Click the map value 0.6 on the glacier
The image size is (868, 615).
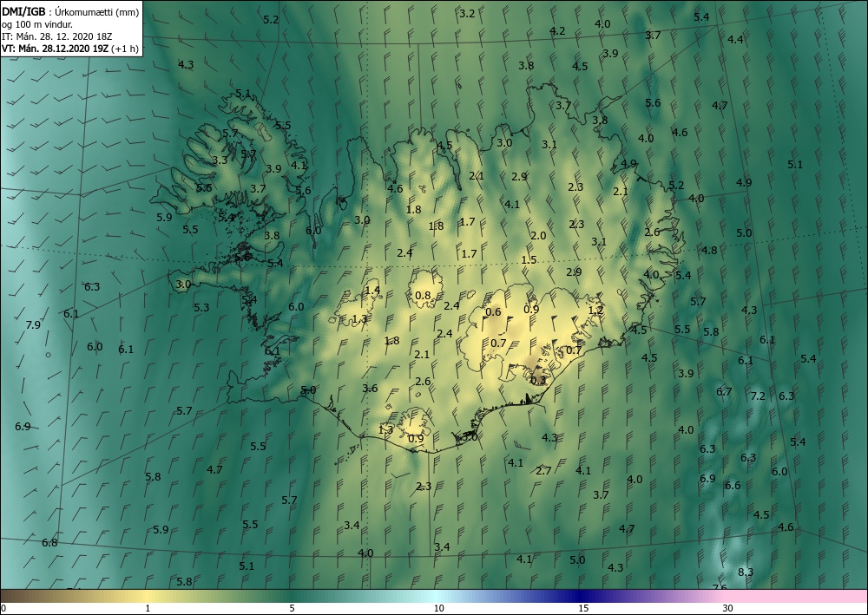coord(493,312)
